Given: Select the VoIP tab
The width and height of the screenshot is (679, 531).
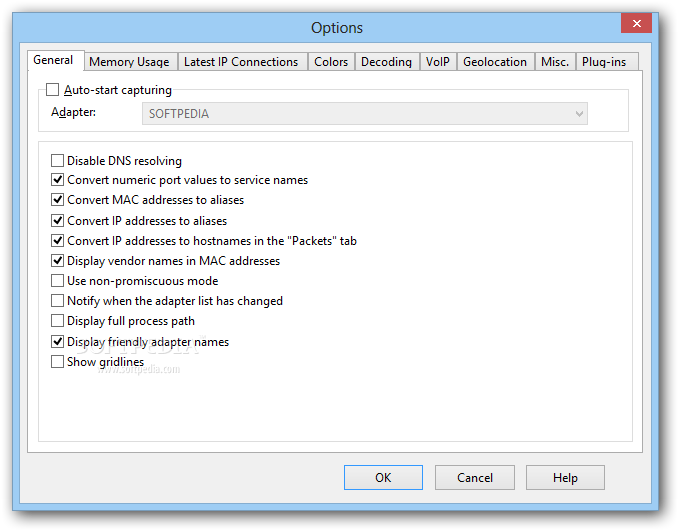Looking at the screenshot, I should point(437,62).
